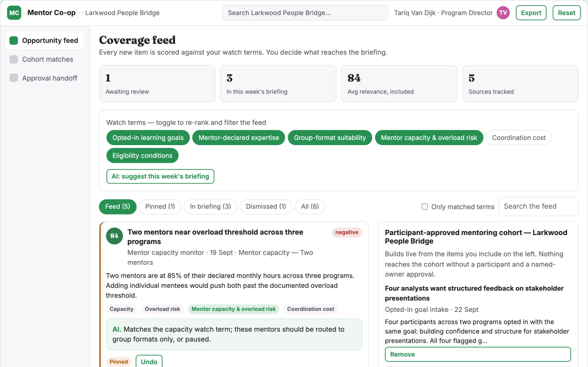Focus the Search Larkwood People Bridge field

(x=305, y=13)
